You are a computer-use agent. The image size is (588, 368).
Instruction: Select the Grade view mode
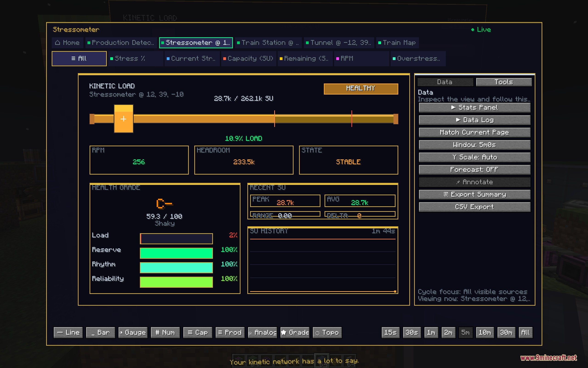295,333
